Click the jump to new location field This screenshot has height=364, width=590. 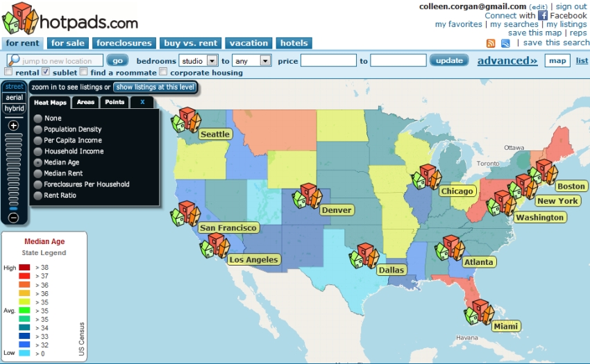(x=55, y=60)
